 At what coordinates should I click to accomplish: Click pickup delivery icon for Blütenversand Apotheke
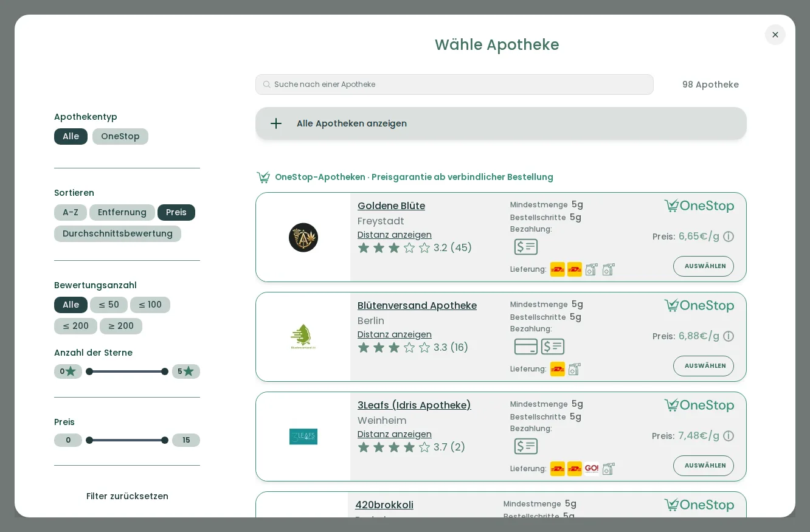pos(575,369)
